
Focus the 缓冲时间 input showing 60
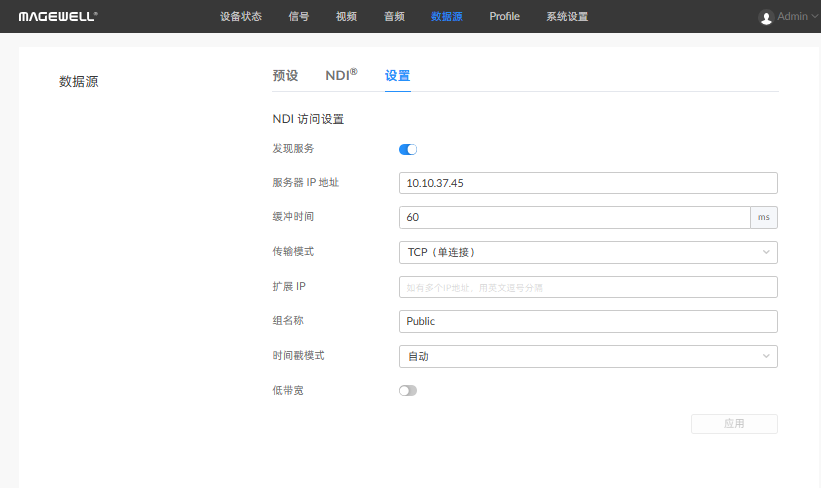tap(573, 217)
